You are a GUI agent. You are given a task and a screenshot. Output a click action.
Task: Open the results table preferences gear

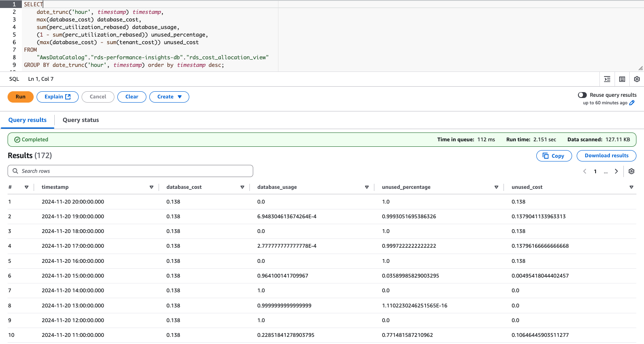[x=631, y=171]
